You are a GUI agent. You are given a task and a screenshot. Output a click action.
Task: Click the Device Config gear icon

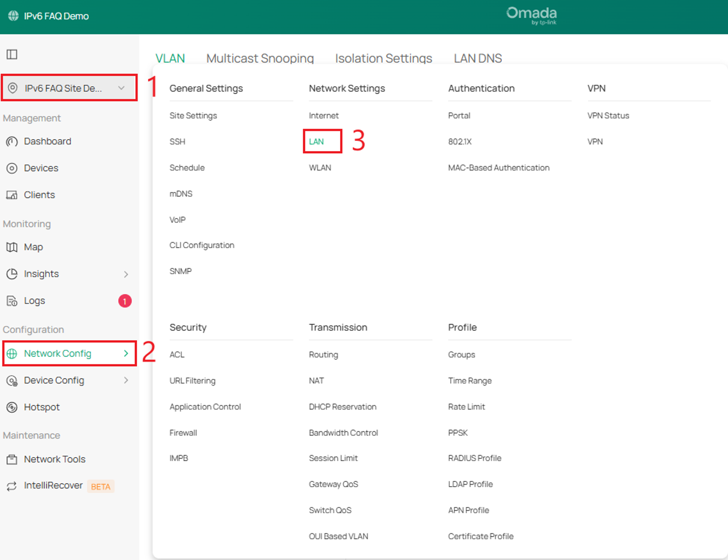(x=12, y=380)
